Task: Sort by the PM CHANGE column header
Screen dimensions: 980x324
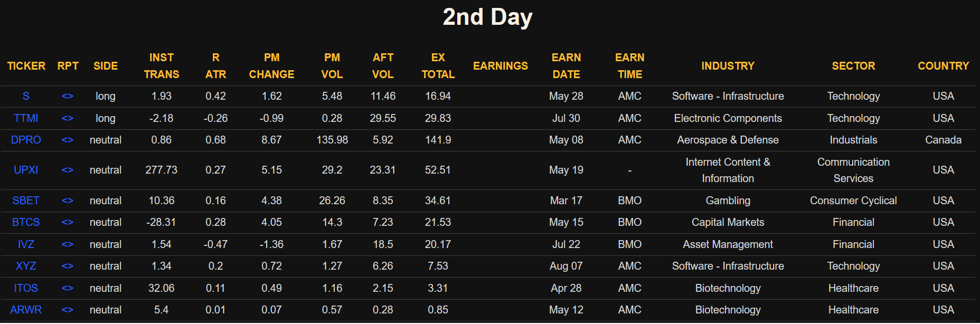Action: [271, 66]
